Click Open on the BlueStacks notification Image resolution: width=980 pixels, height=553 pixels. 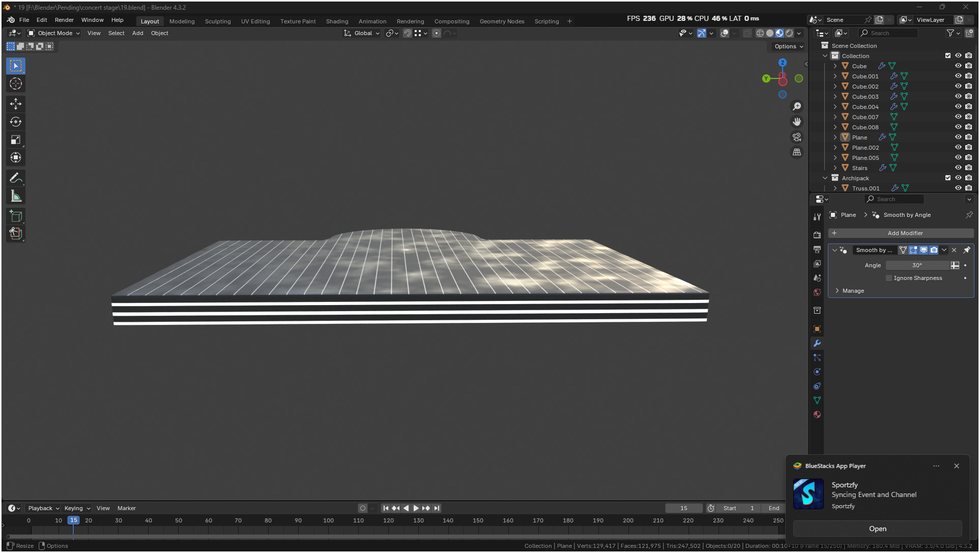point(877,529)
